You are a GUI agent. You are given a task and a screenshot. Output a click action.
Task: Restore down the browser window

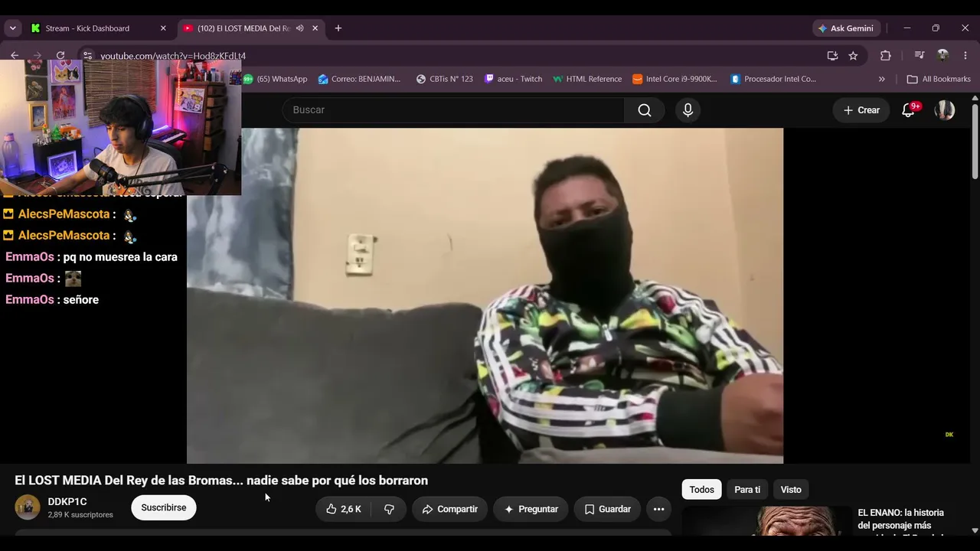coord(936,28)
